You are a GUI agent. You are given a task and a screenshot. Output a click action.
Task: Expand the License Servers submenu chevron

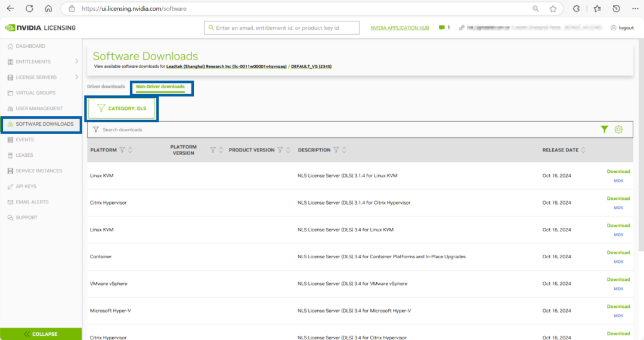[x=77, y=77]
